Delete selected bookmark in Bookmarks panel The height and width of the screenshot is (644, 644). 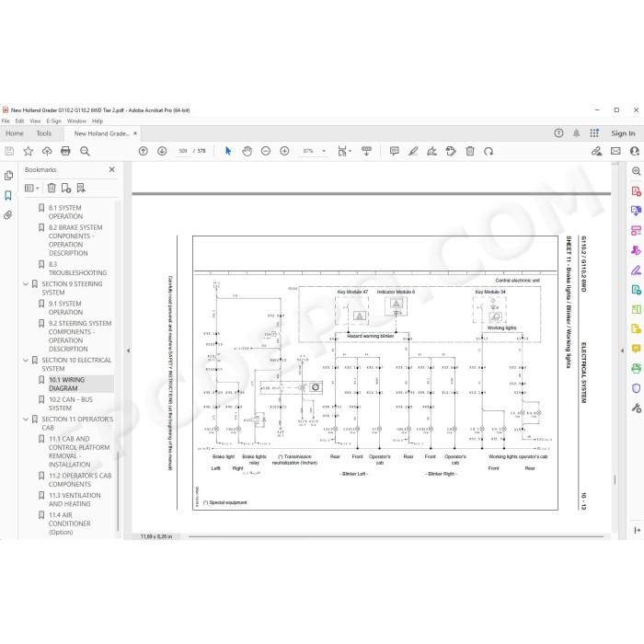click(x=52, y=188)
